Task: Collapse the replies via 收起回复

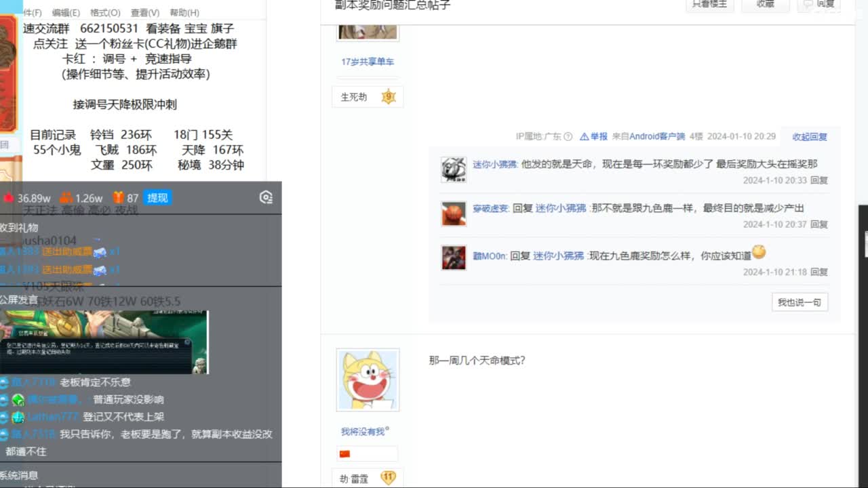Action: tap(808, 137)
